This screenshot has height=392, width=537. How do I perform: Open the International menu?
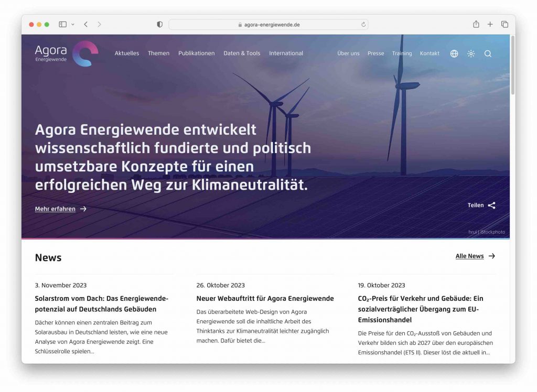click(x=286, y=53)
